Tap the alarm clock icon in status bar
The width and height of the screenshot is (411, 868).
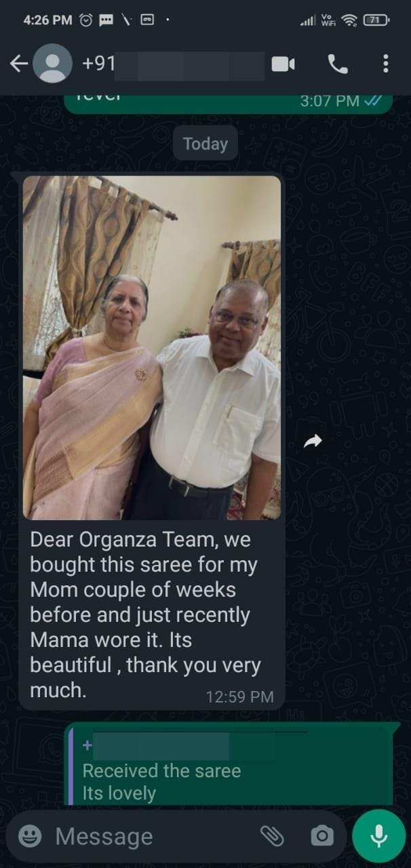[86, 20]
